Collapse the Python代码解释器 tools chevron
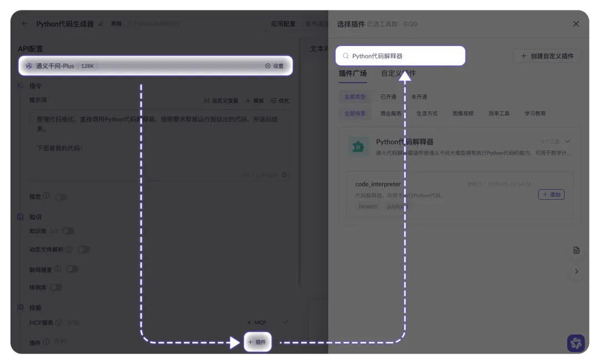 pos(567,141)
